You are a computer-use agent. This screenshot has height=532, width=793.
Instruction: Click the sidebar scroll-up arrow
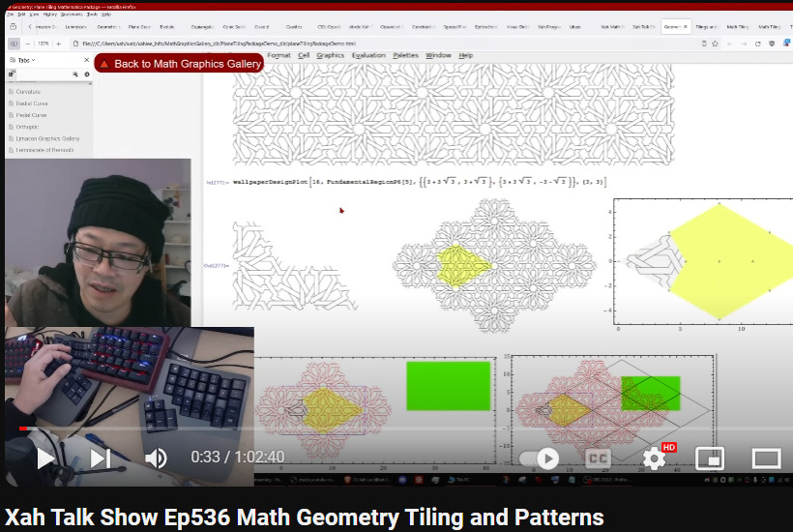90,83
